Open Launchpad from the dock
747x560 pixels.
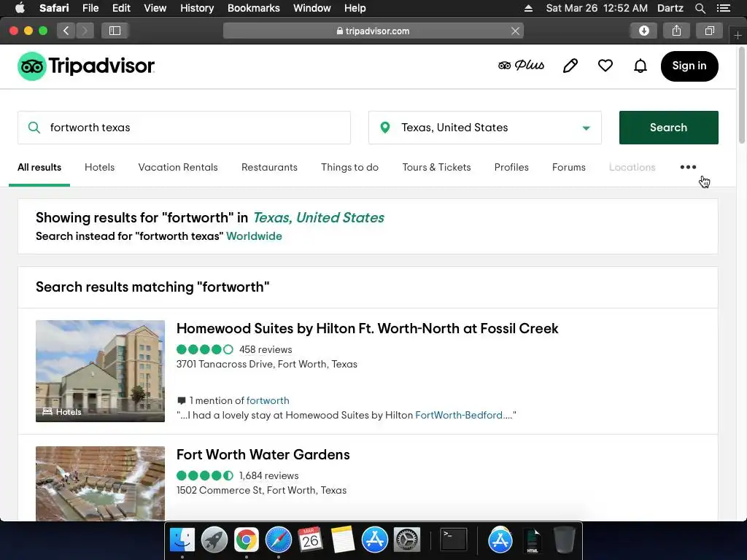(x=214, y=540)
